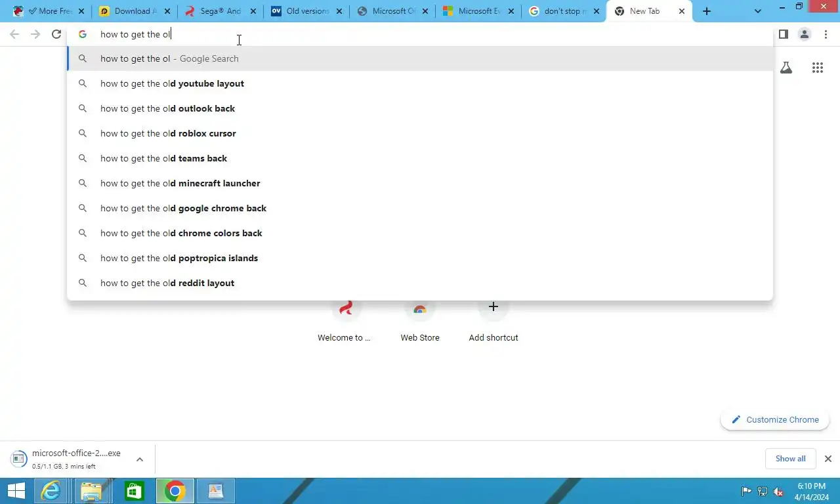This screenshot has width=840, height=504.
Task: Click the address bar search text
Action: 136,34
